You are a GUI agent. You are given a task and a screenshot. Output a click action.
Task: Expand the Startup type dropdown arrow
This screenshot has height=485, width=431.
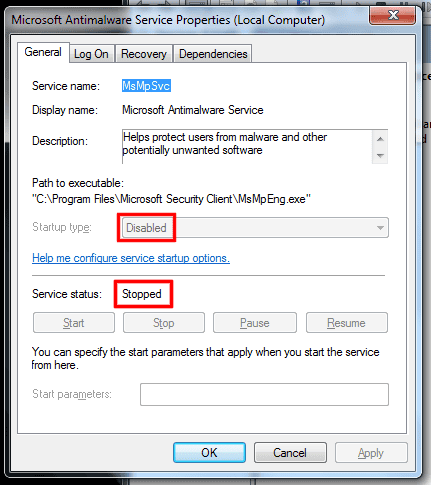(x=380, y=228)
